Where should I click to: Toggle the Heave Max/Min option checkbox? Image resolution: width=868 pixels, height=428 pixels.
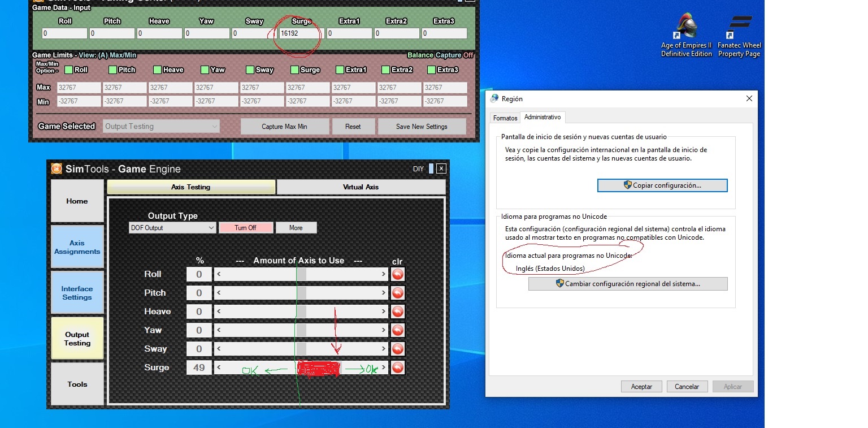point(157,70)
